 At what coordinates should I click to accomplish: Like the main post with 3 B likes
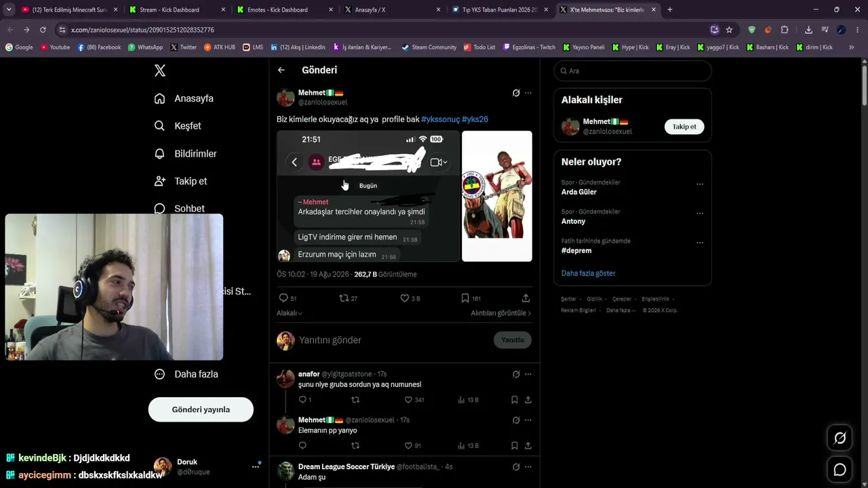point(405,298)
